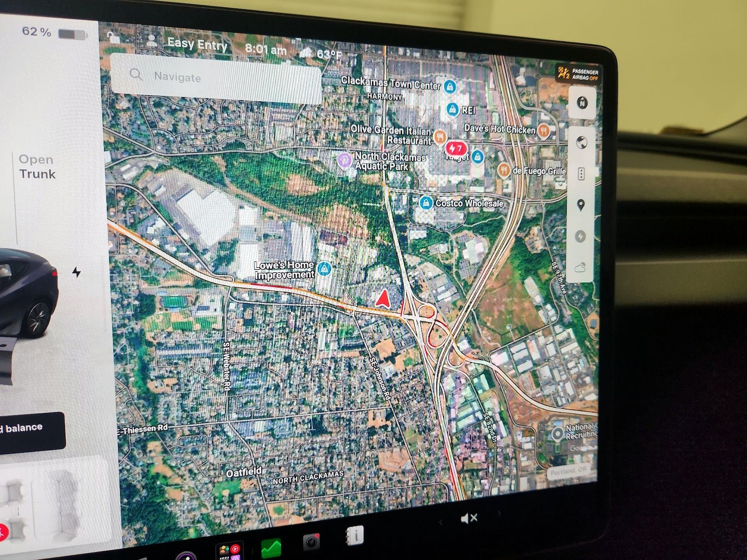Tap the HARMONY neighborhood label

(384, 97)
